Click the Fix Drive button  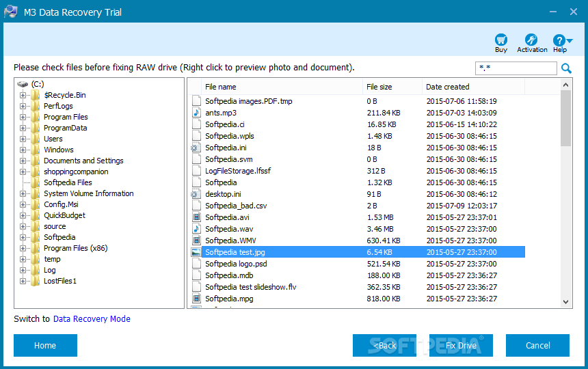(461, 345)
